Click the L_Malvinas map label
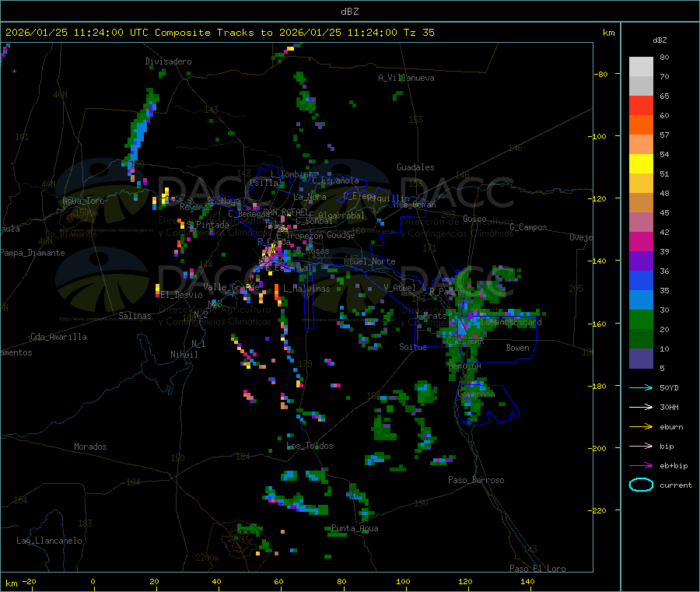Viewport: 700px width, 592px height. click(x=306, y=289)
